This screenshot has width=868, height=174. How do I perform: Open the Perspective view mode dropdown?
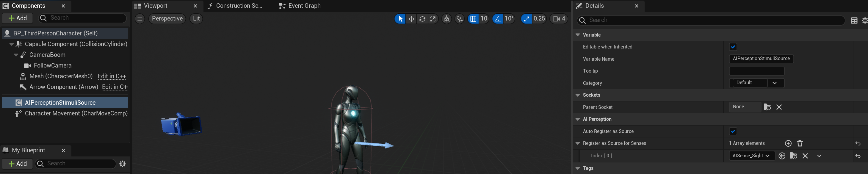pos(167,19)
